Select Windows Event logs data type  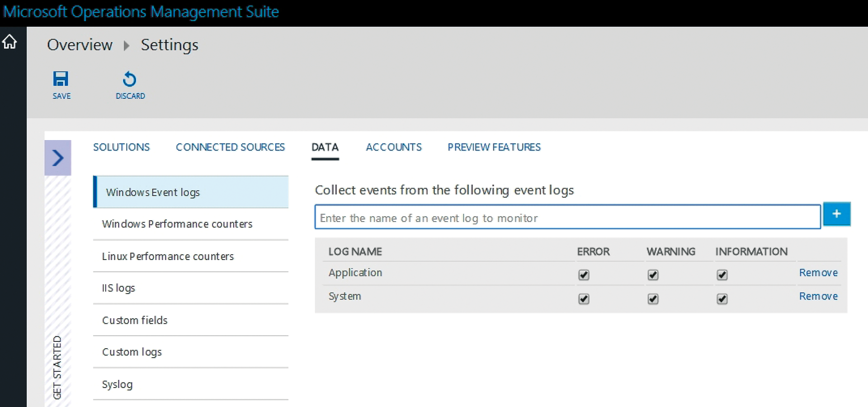point(191,192)
